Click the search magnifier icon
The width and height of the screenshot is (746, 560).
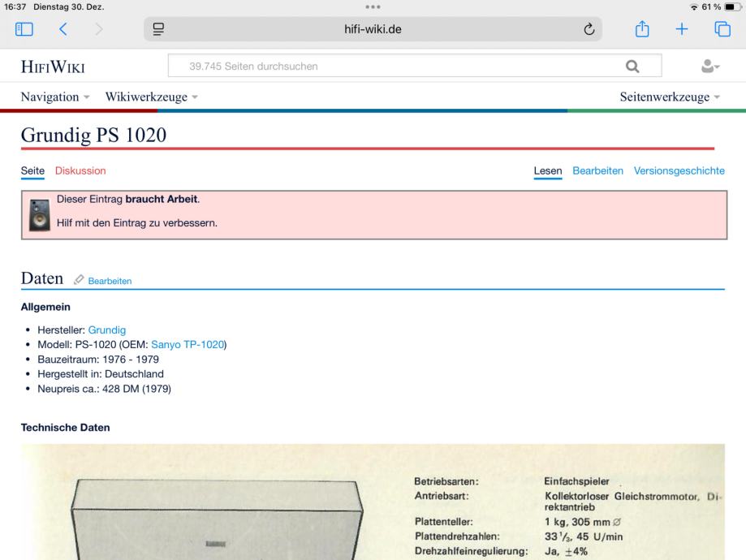tap(632, 66)
